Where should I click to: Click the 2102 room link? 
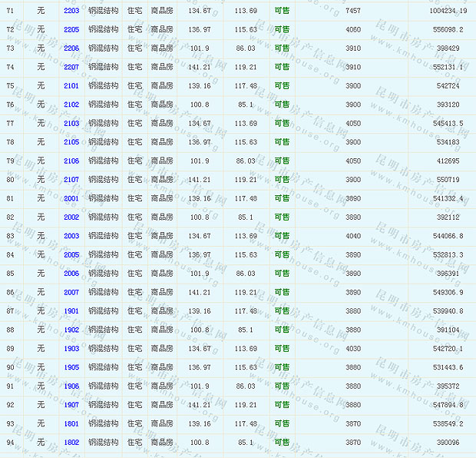[x=71, y=105]
